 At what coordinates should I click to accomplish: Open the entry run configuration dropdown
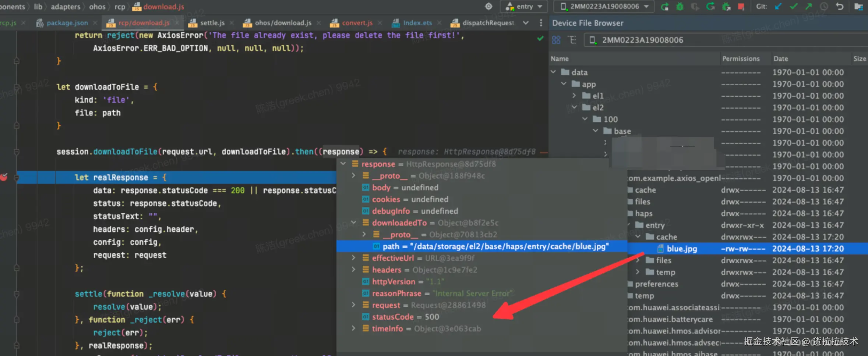(524, 7)
